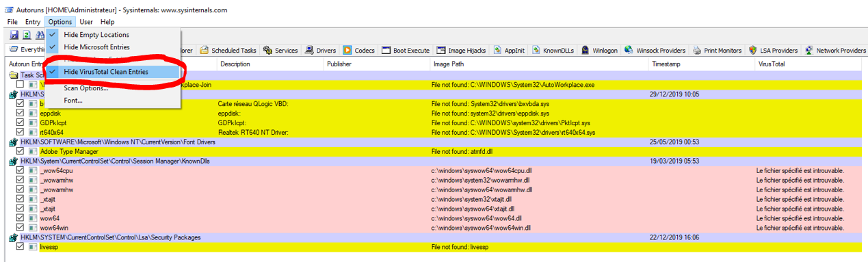Uncheck the _wow64cpu KnownDlls entry
Image resolution: width=868 pixels, height=262 pixels.
21,170
